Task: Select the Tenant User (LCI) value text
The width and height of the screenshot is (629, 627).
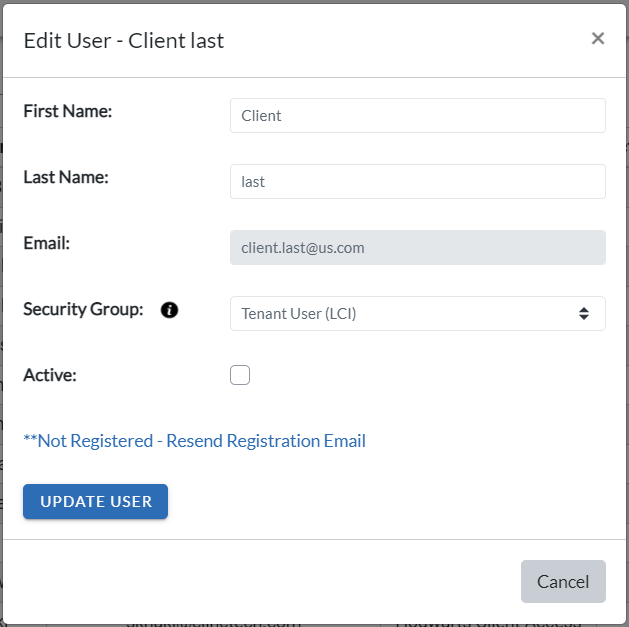Action: click(299, 314)
